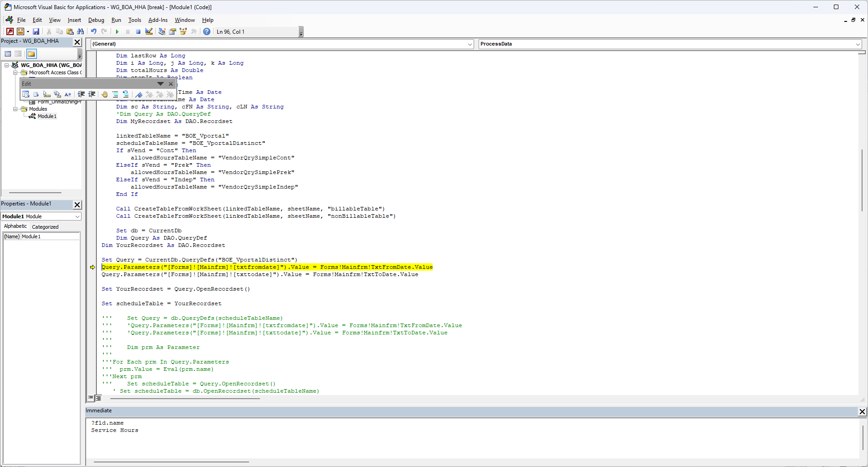Click List Properties/Methods icon in Edit toolbar
Image resolution: width=868 pixels, height=467 pixels.
point(26,94)
